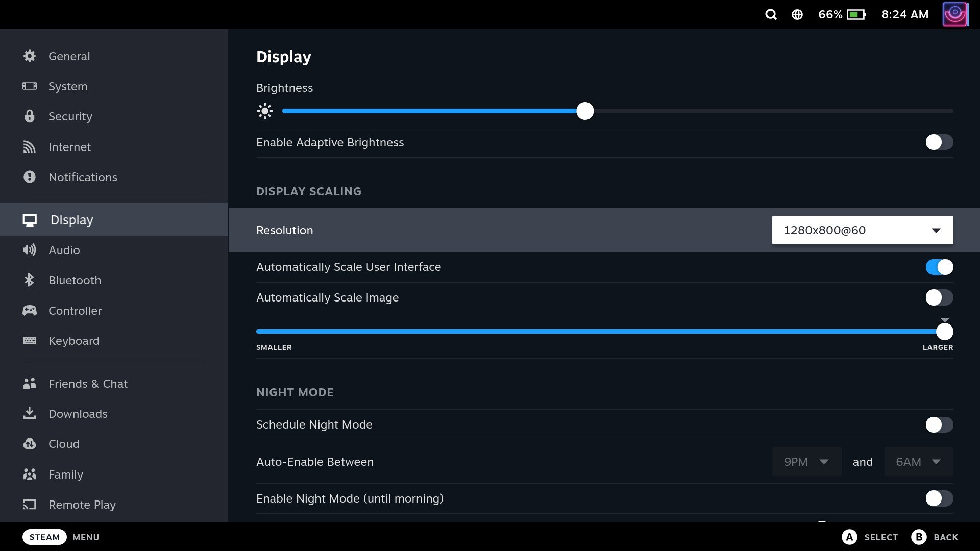
Task: Go to System settings
Action: pos(113,86)
